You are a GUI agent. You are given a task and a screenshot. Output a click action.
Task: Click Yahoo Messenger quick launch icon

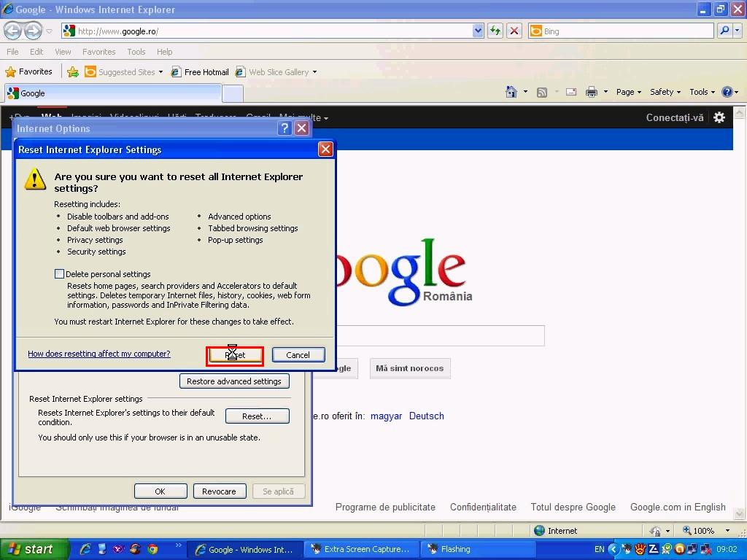[118, 549]
